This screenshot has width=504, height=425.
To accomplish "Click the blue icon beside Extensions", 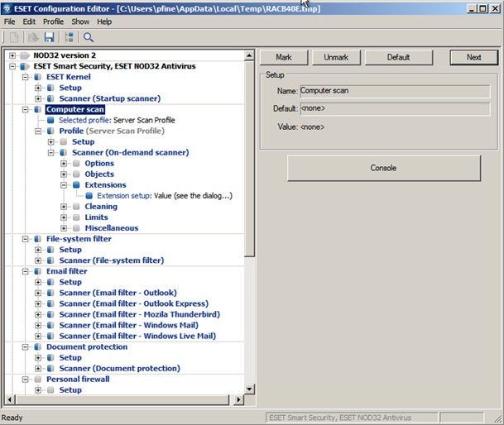I will click(x=76, y=185).
